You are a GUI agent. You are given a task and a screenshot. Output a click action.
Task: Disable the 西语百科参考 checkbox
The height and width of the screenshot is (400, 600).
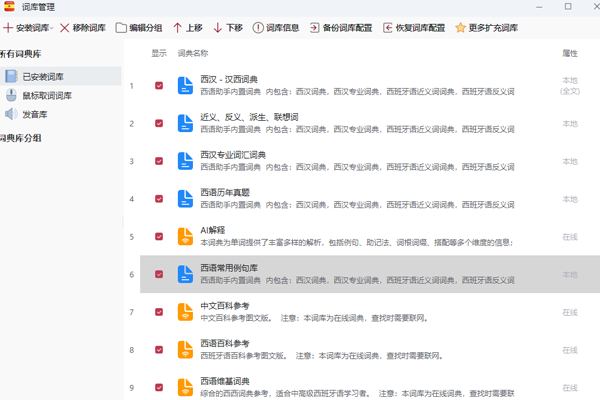(x=159, y=350)
